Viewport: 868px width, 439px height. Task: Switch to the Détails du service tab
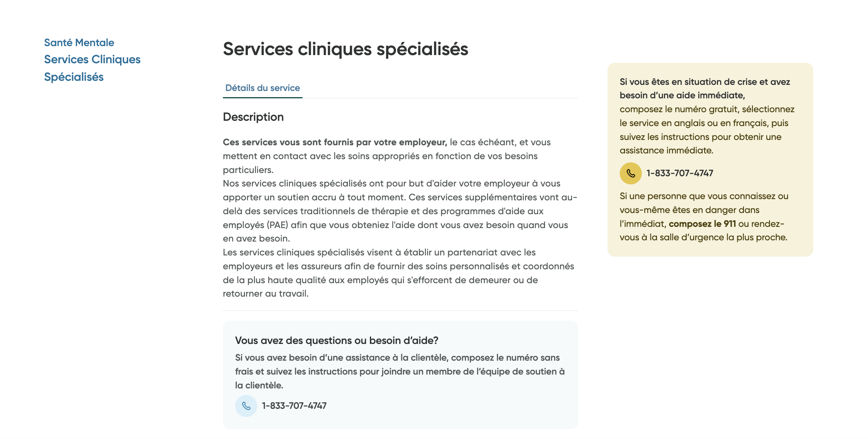click(263, 88)
